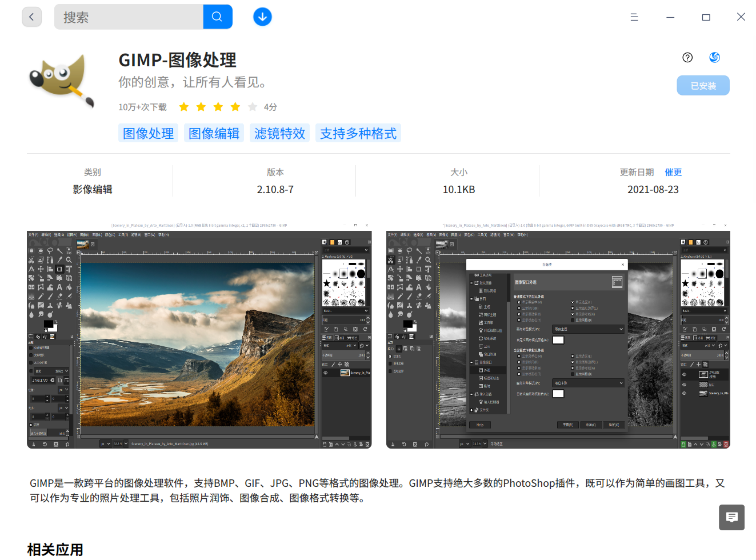Select the 支持多种格式 tag
The height and width of the screenshot is (560, 756).
358,133
